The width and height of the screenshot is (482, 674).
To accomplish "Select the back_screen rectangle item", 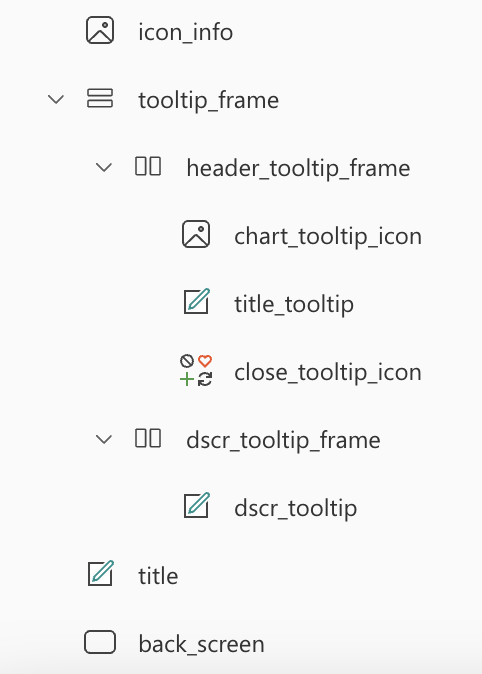I will pos(201,644).
